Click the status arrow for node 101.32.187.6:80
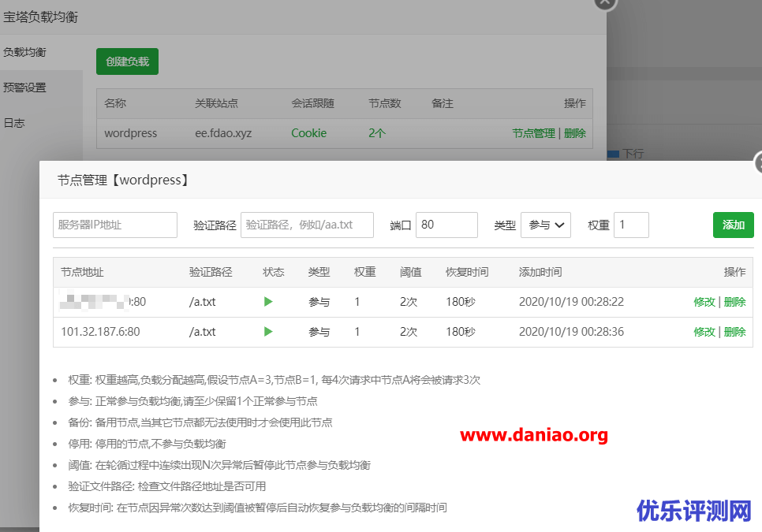Screen dimensions: 762x532 (268, 332)
